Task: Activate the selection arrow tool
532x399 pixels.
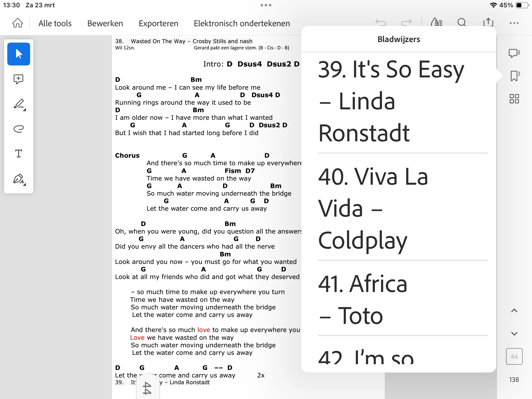Action: point(19,54)
